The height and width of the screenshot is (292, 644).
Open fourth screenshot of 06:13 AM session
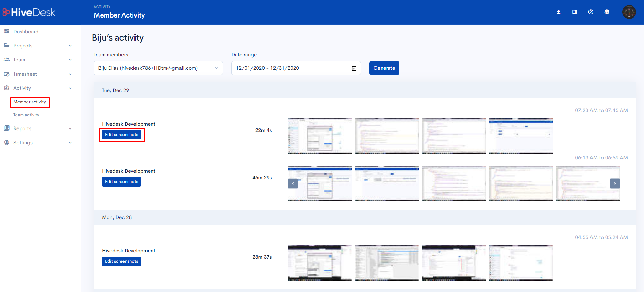pos(521,183)
